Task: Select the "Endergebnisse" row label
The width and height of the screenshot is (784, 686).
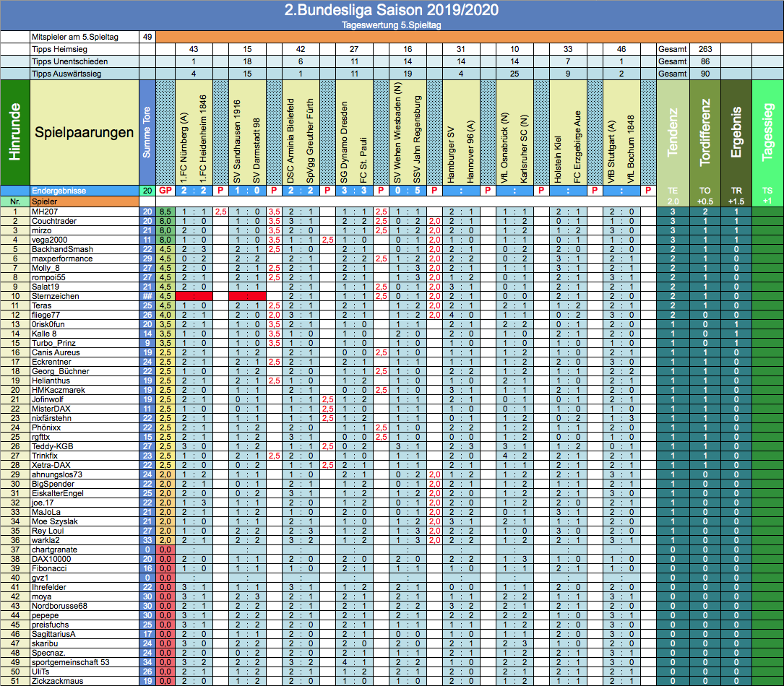Action: pyautogui.click(x=59, y=191)
